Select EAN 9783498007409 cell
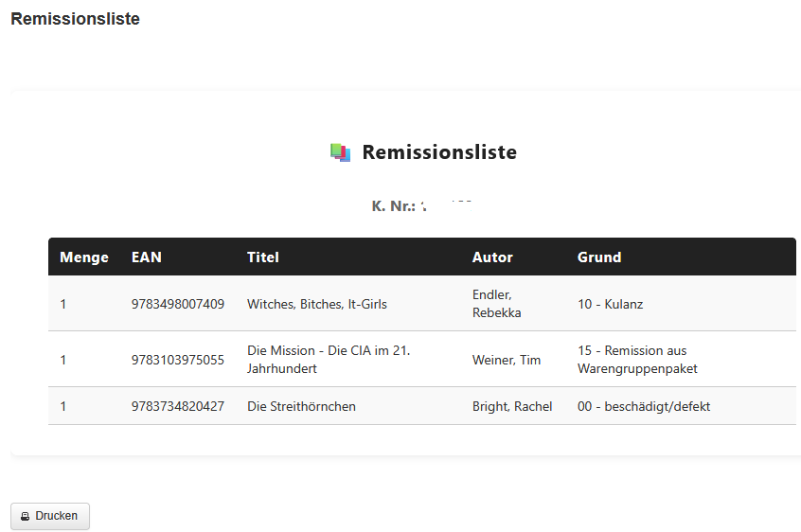This screenshot has width=801, height=532. pyautogui.click(x=178, y=304)
